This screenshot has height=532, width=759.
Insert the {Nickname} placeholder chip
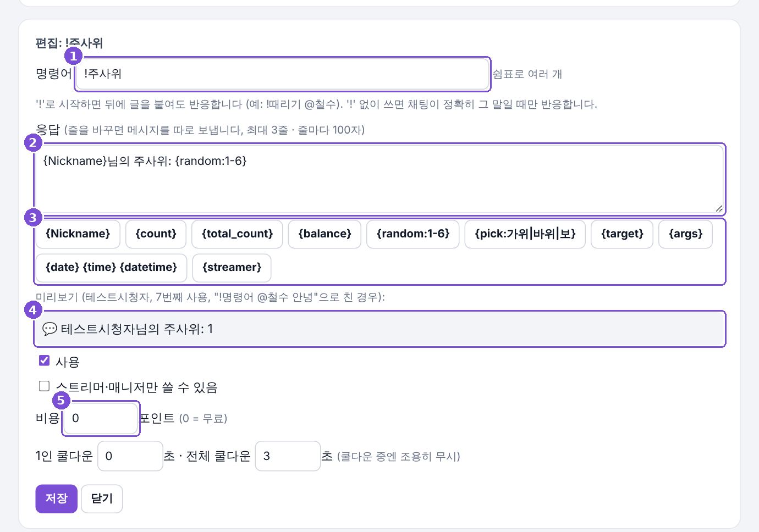(78, 234)
